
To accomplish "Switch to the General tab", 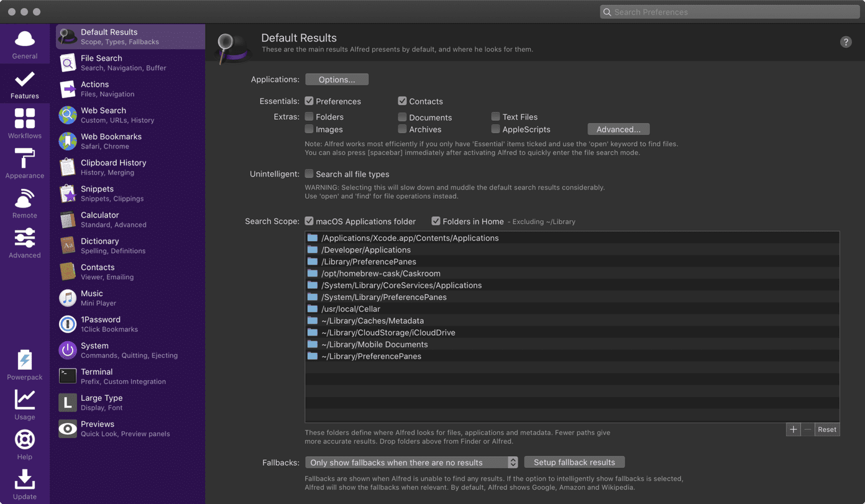I will (x=25, y=44).
